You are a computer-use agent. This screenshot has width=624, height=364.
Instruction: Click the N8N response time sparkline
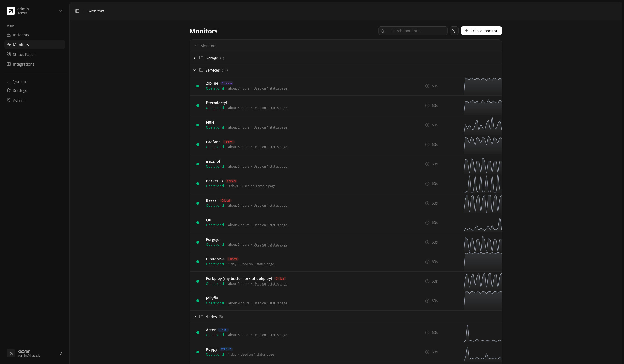[483, 125]
